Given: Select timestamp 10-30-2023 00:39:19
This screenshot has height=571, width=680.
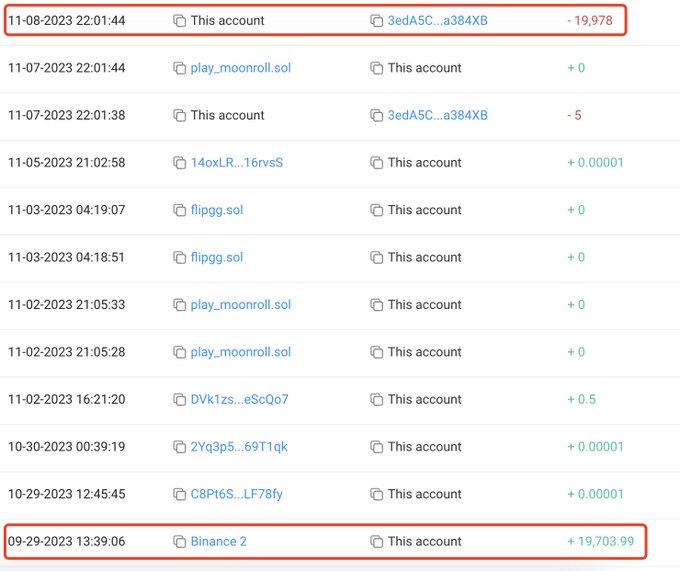Looking at the screenshot, I should (x=67, y=447).
